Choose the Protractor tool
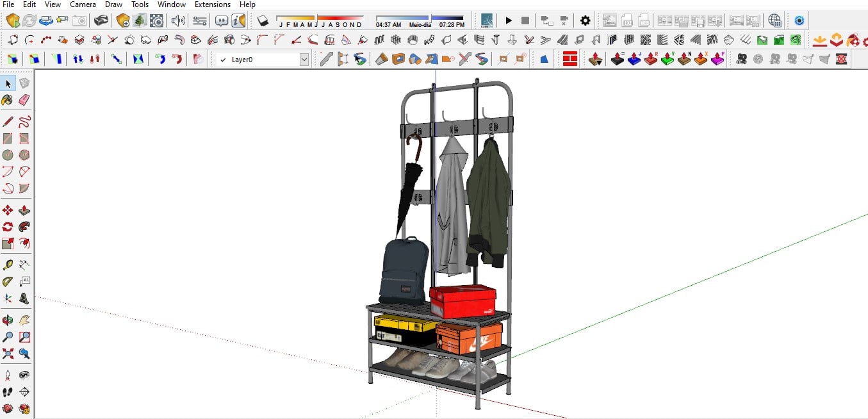This screenshot has height=419, width=868. click(x=8, y=281)
